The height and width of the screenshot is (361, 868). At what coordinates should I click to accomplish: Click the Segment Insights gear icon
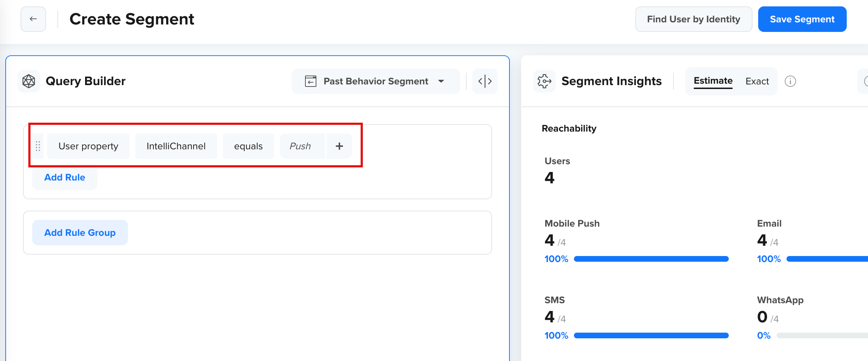tap(545, 81)
